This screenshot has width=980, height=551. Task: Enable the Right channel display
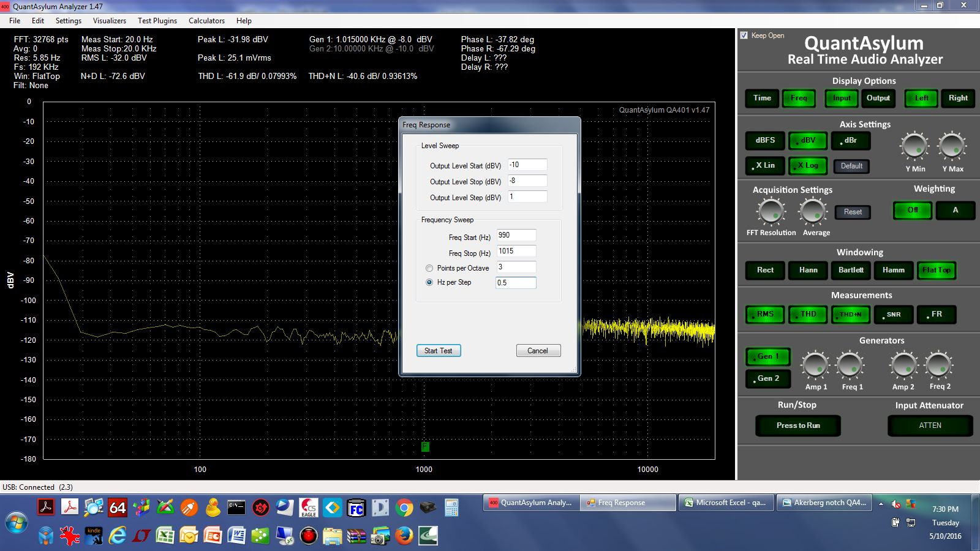click(x=958, y=98)
